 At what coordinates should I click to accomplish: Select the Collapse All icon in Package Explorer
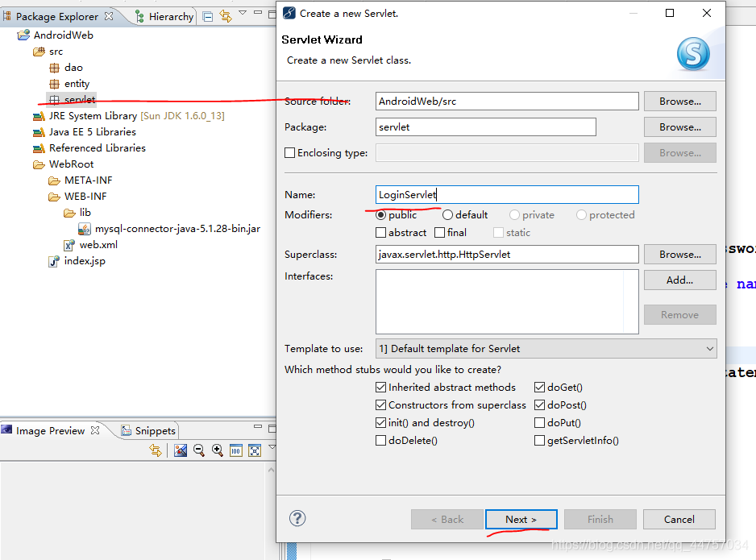pyautogui.click(x=208, y=15)
